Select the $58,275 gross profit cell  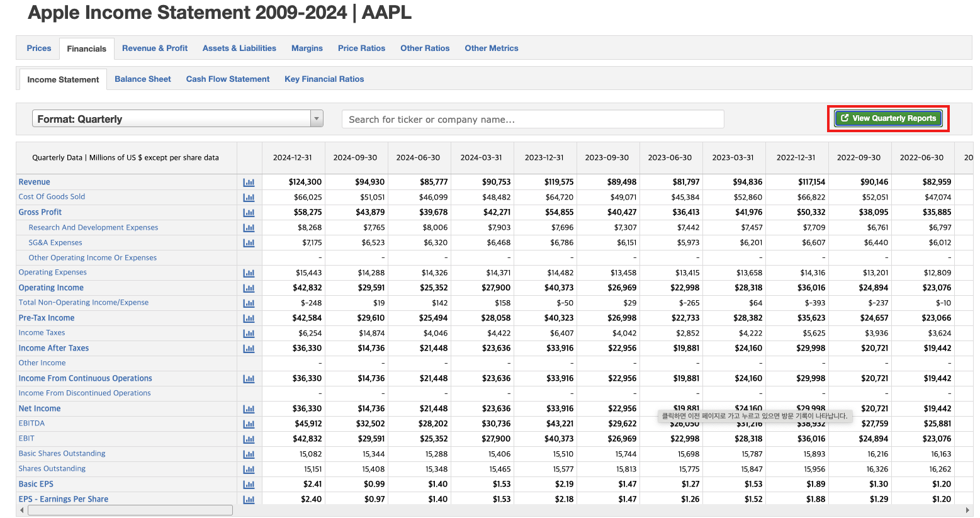tap(293, 212)
